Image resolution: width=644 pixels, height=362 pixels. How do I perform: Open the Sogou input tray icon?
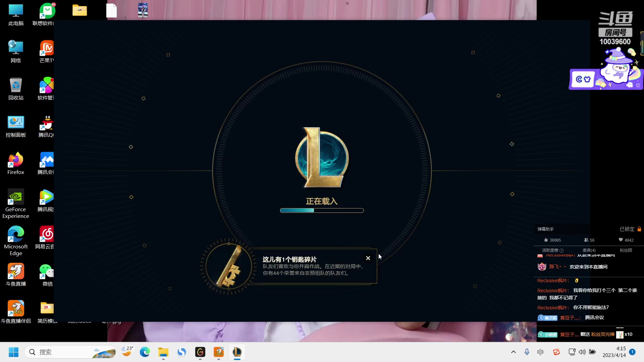pos(556,352)
